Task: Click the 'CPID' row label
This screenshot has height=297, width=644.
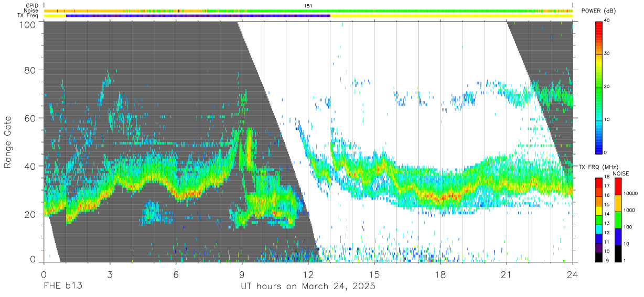Action: point(32,6)
